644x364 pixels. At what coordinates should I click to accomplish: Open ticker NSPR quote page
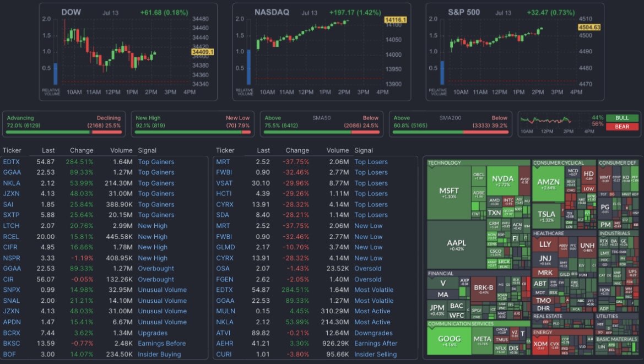coord(12,258)
